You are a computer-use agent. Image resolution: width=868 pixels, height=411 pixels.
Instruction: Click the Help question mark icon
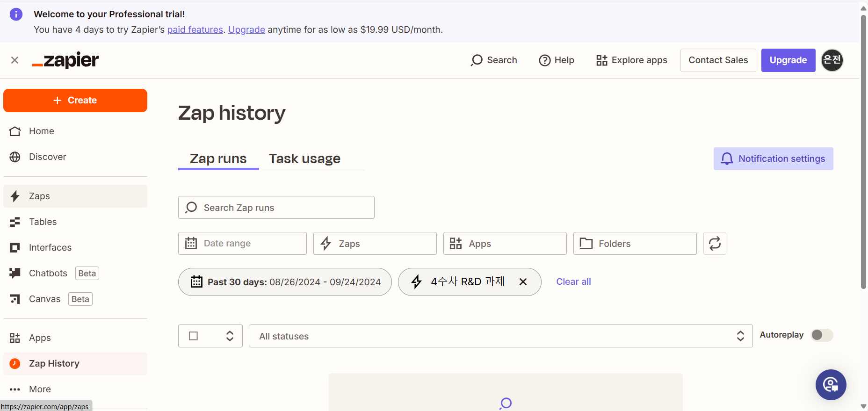[x=545, y=60]
